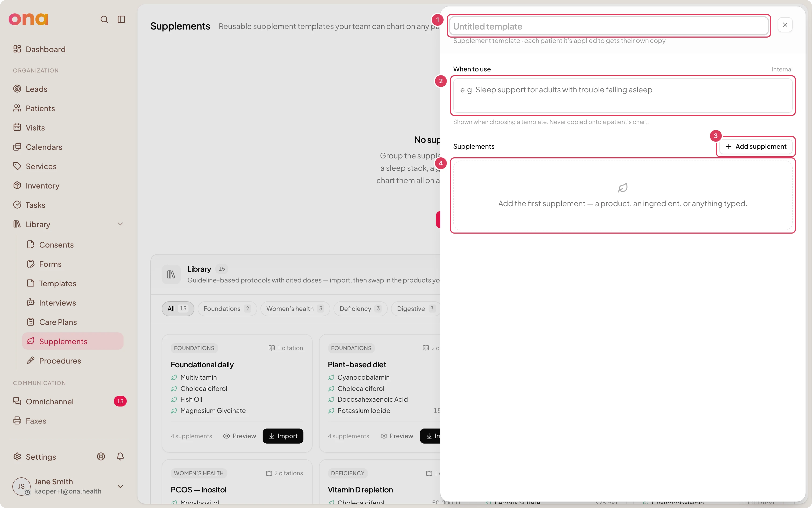Image resolution: width=812 pixels, height=508 pixels.
Task: Click the search magnifier icon in sidebar
Action: (x=104, y=20)
